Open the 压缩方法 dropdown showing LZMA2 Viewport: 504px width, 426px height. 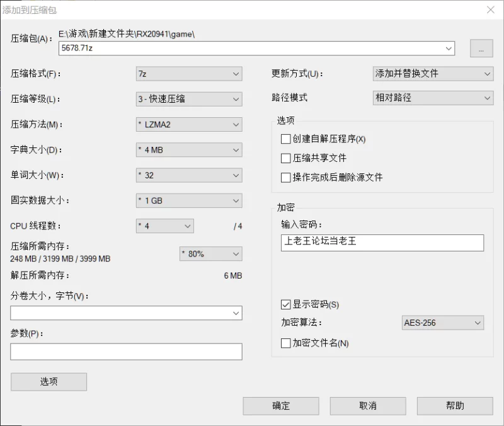(189, 124)
